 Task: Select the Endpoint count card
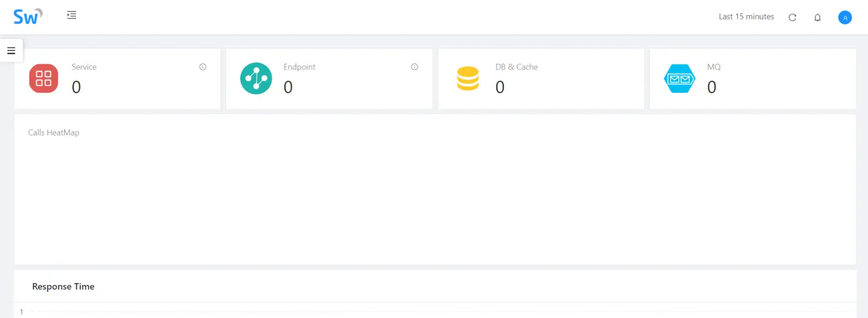[x=329, y=78]
